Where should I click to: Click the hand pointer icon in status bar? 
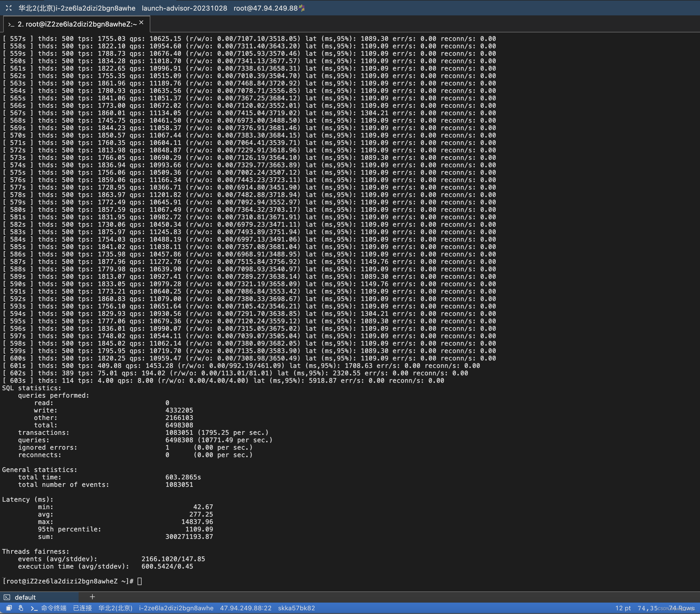(21, 608)
